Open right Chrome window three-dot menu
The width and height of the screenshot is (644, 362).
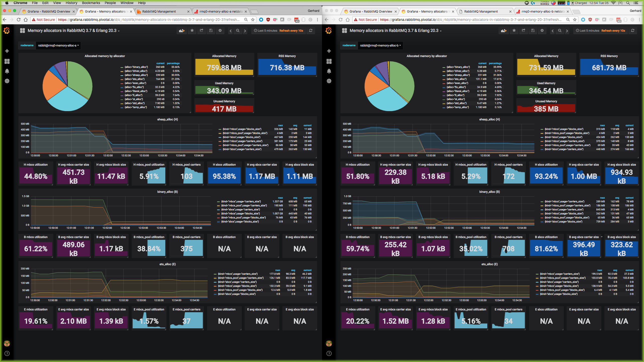click(639, 20)
